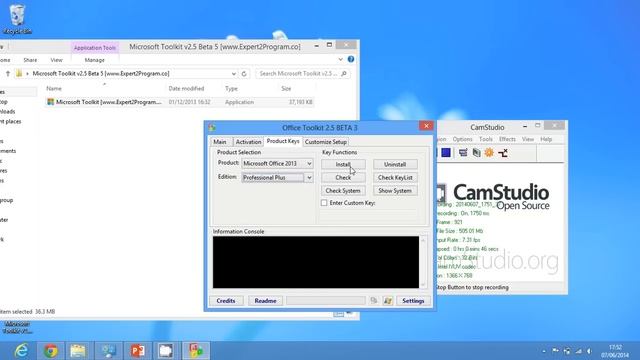This screenshot has height=360, width=640.
Task: Open the View ribbon tab in Explorer
Action: [x=56, y=60]
